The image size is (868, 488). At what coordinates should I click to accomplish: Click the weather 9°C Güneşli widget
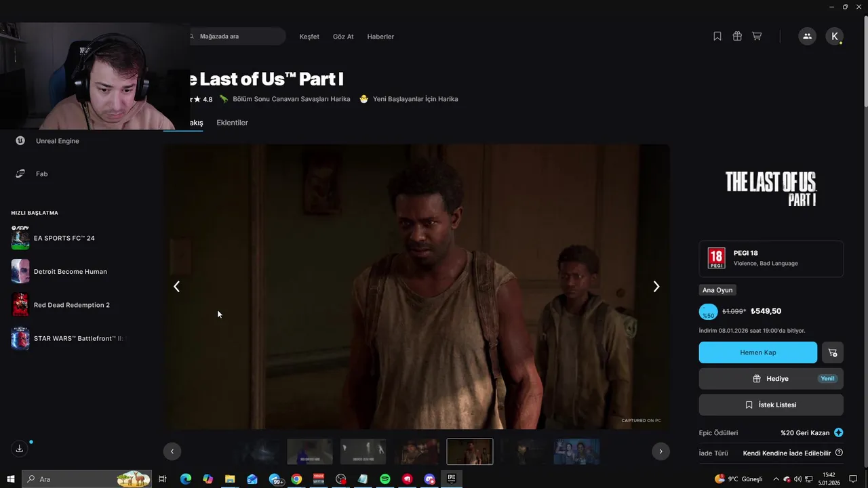tap(738, 479)
